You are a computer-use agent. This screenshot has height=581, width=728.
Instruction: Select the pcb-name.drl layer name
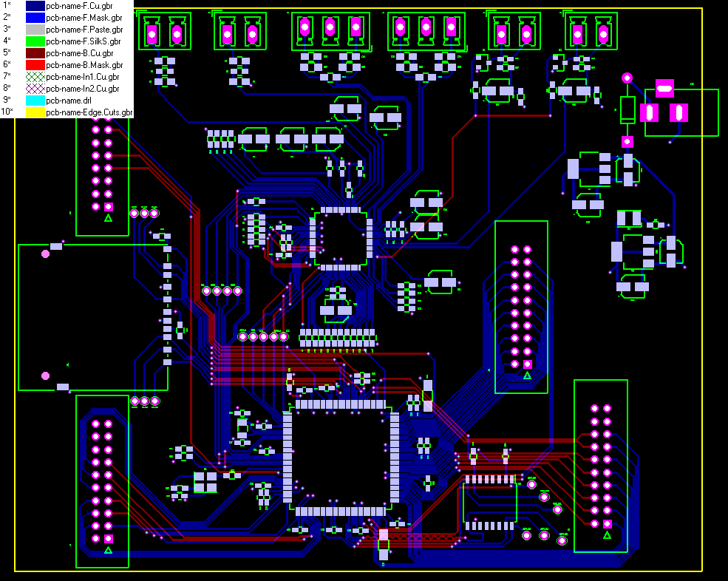(69, 101)
